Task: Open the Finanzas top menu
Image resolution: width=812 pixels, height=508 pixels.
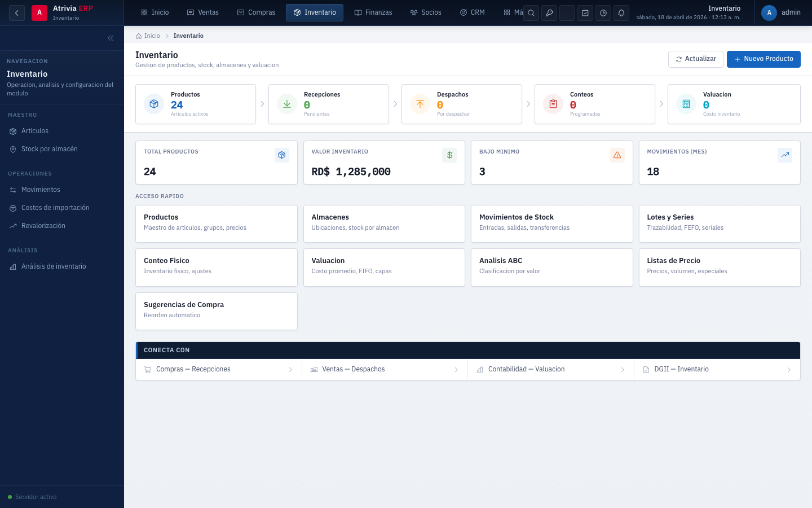Action: 373,12
